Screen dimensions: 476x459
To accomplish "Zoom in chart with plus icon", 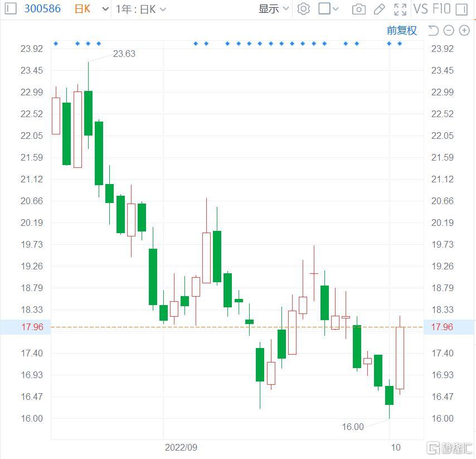I will pos(464,30).
